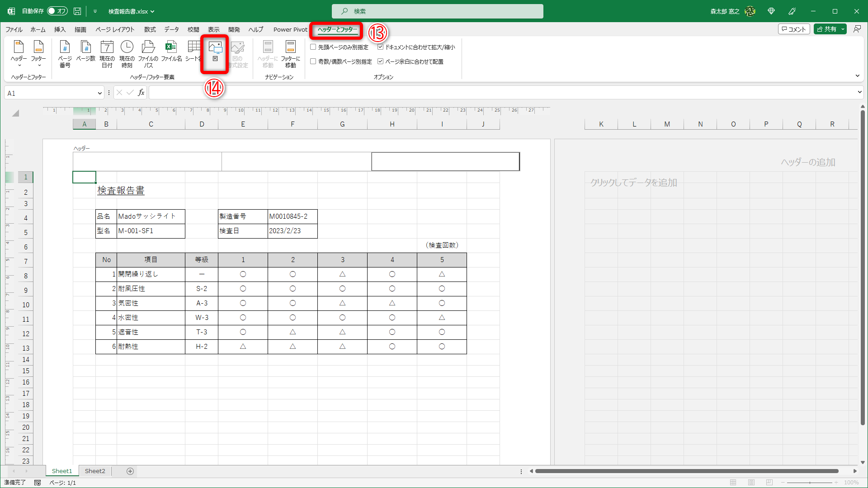Insert the Current Time (現在の時刻) element
Viewport: 868px width, 488px height.
coord(127,53)
